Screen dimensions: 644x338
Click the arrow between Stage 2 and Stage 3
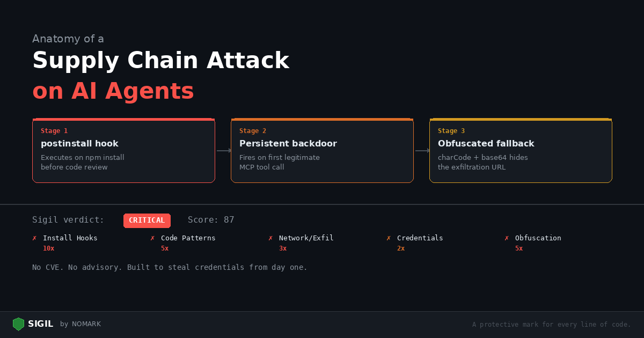pyautogui.click(x=422, y=151)
